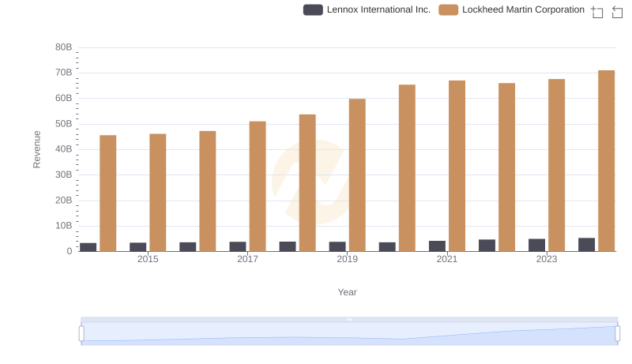Click the zoom reset icon

(617, 12)
